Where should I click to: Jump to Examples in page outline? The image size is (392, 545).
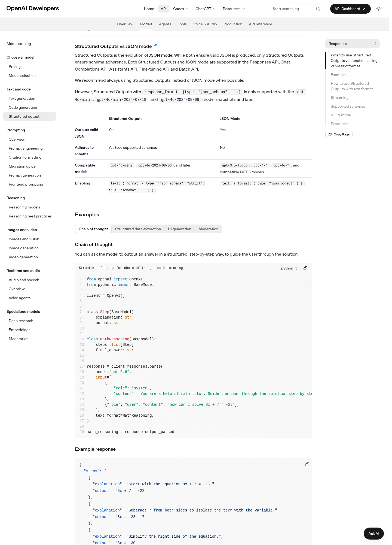pos(339,75)
